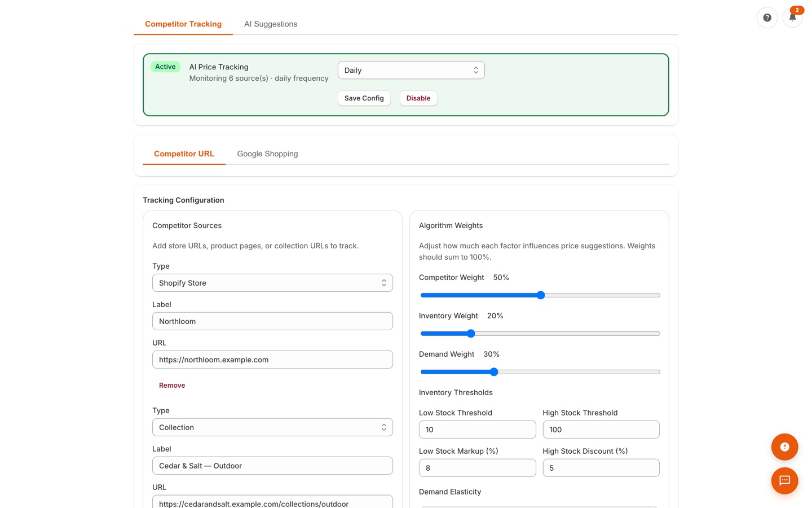This screenshot has height=508, width=812.
Task: Click the 'AI Price Tracking' title
Action: (219, 67)
